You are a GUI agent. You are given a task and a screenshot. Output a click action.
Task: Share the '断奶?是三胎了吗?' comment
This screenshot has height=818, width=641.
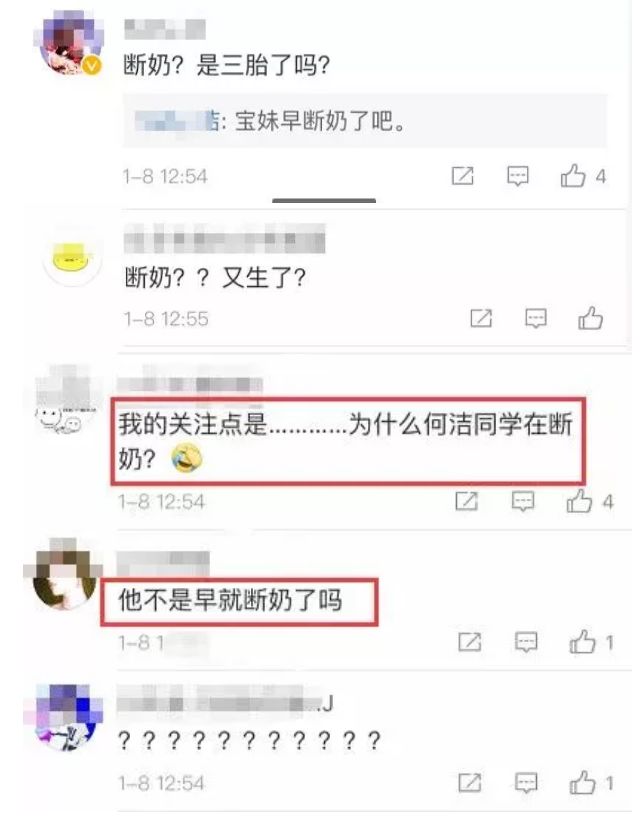click(x=463, y=176)
